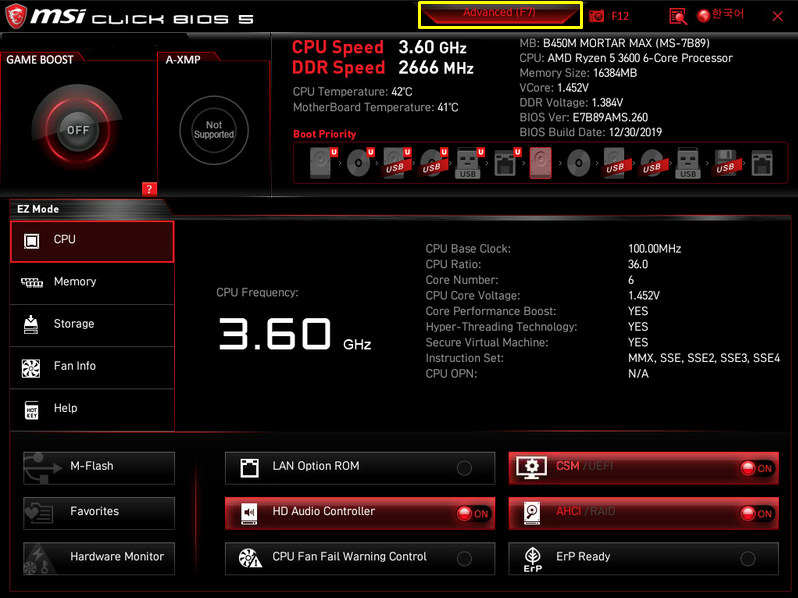Launch the M-Flash utility
Viewport: 798px width, 598px height.
pyautogui.click(x=99, y=468)
